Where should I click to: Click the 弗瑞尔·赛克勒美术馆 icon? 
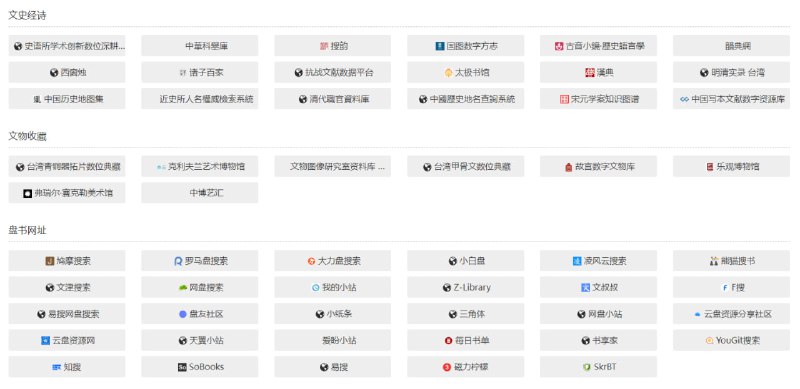(28, 193)
